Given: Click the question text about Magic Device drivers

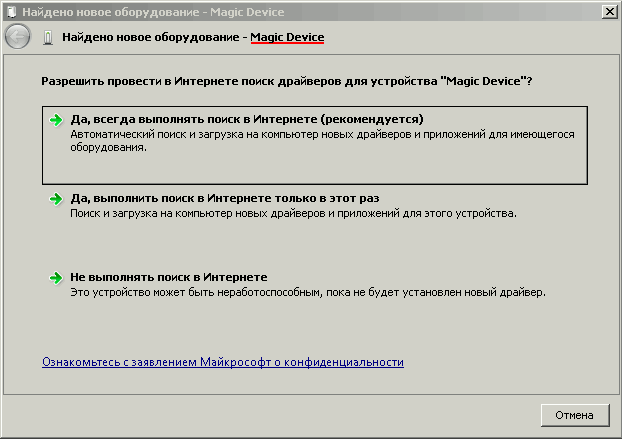Looking at the screenshot, I should coord(287,81).
